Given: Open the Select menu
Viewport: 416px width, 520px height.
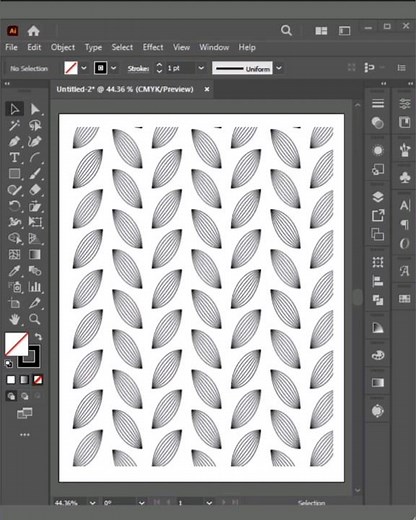Looking at the screenshot, I should 122,47.
